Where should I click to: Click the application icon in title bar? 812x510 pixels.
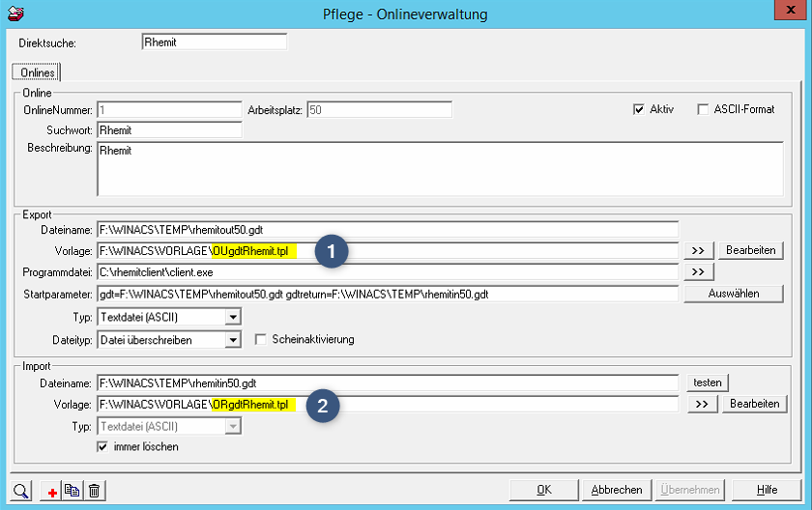coord(16,14)
